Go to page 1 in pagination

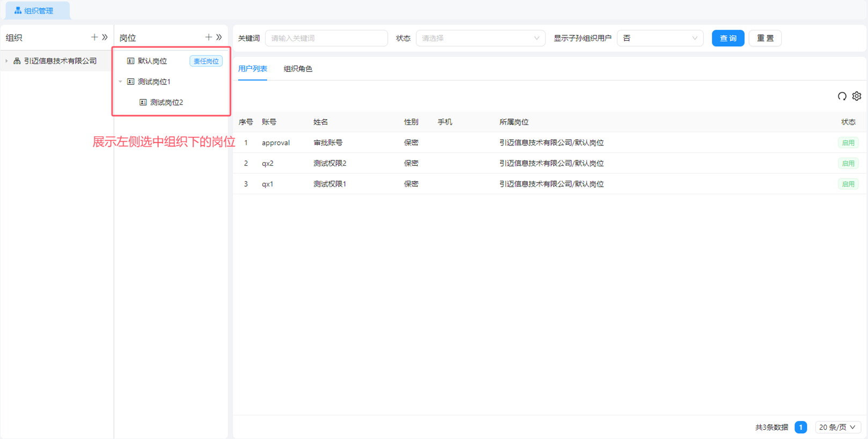800,427
